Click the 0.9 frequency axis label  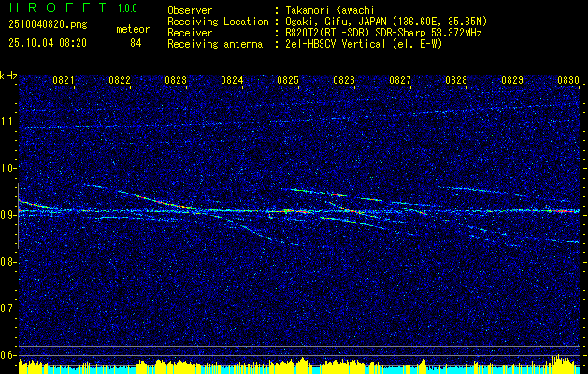pos(8,215)
